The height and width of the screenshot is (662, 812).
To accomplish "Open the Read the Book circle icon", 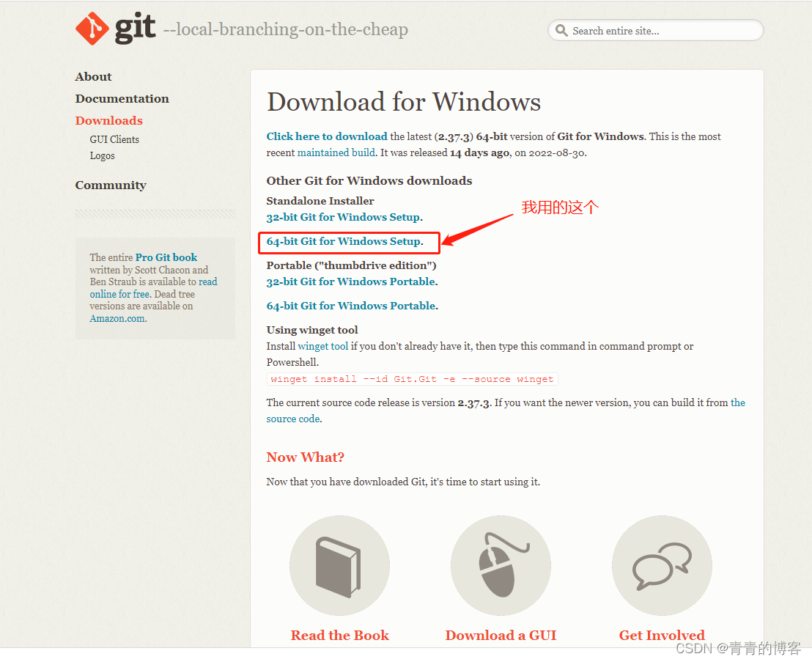I will (340, 565).
